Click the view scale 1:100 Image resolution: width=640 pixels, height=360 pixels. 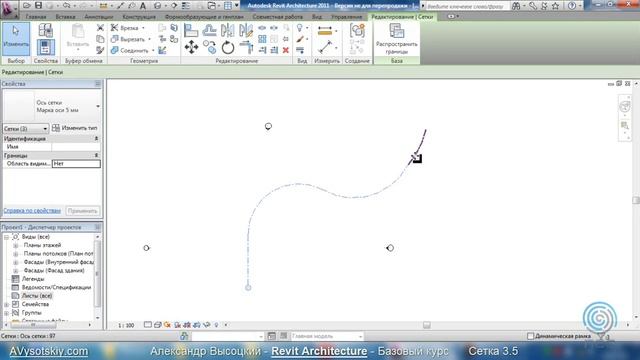coord(126,325)
